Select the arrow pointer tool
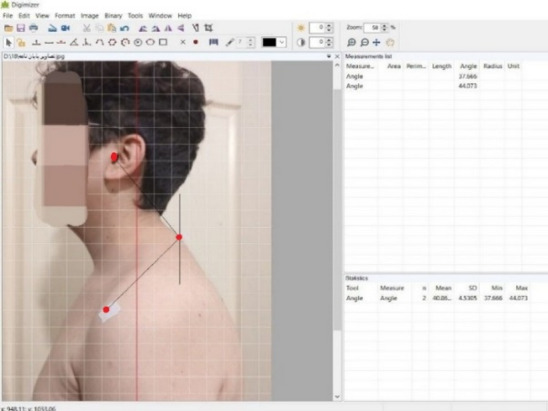 [9, 43]
